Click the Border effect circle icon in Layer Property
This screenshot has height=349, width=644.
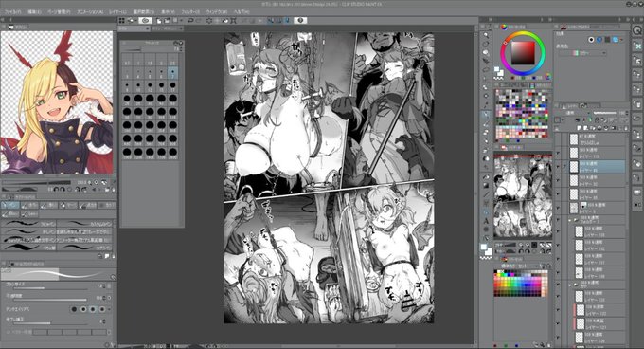coord(591,40)
